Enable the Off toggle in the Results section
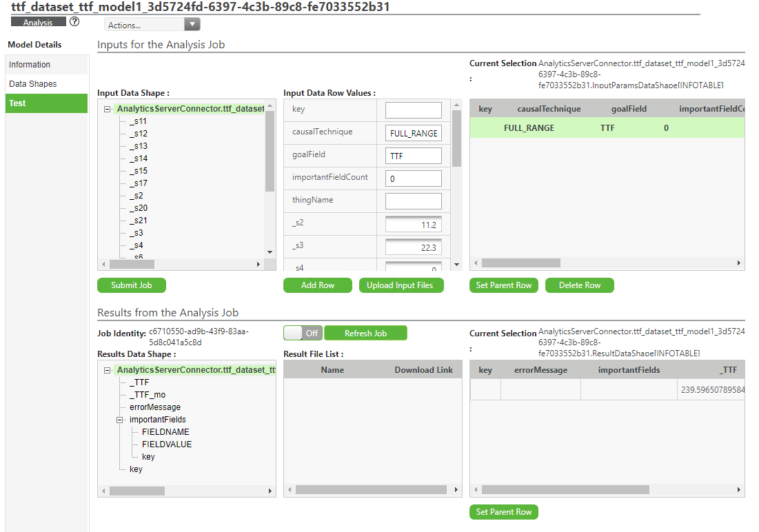 (x=302, y=332)
